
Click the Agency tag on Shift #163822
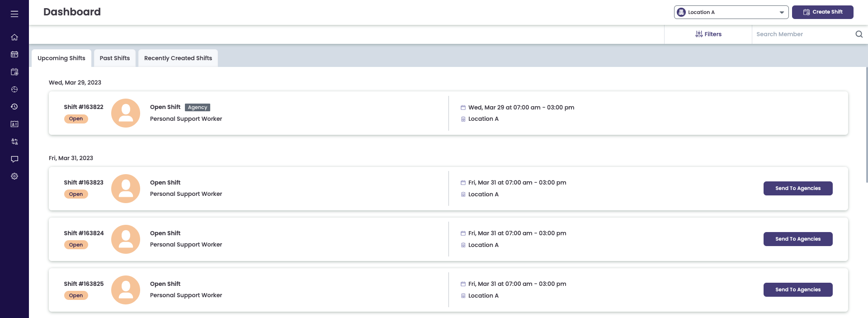[x=198, y=107]
